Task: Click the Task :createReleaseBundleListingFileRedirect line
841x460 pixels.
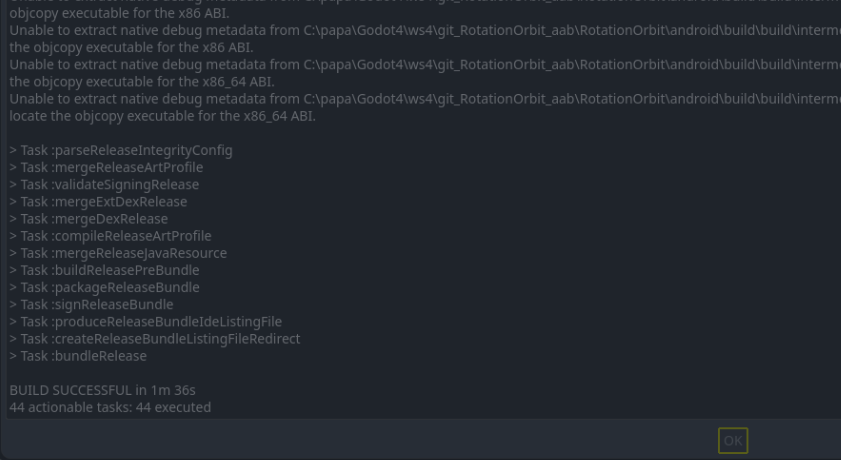Action: [x=155, y=339]
